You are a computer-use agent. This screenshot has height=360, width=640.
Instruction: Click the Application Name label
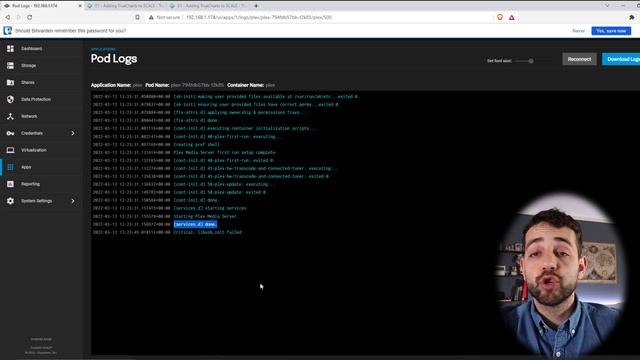pos(111,85)
